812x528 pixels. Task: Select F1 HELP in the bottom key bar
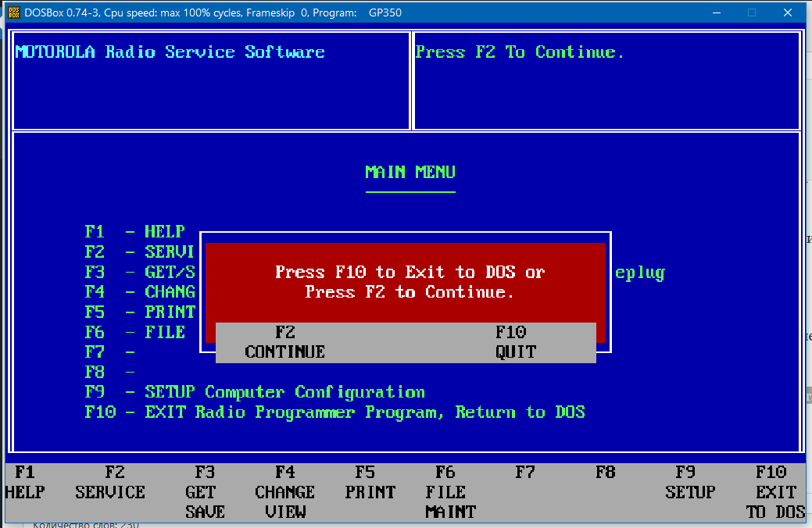click(x=25, y=482)
